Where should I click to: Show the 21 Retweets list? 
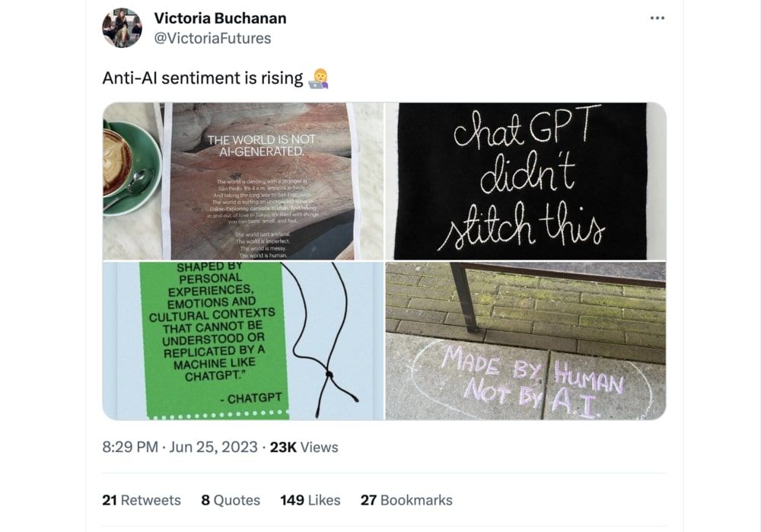142,500
